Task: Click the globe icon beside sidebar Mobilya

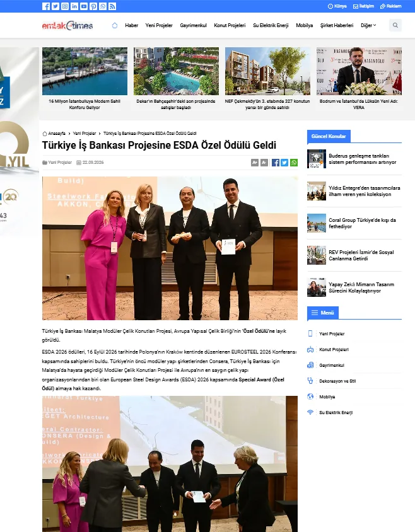Action: (x=310, y=396)
